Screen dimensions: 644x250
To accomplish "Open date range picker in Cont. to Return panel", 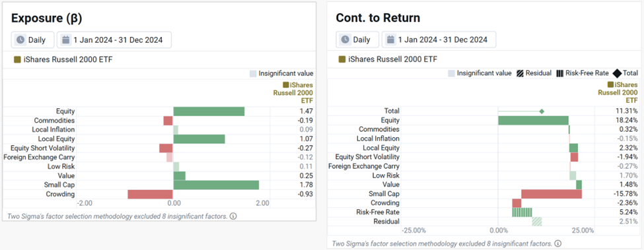I will (439, 40).
